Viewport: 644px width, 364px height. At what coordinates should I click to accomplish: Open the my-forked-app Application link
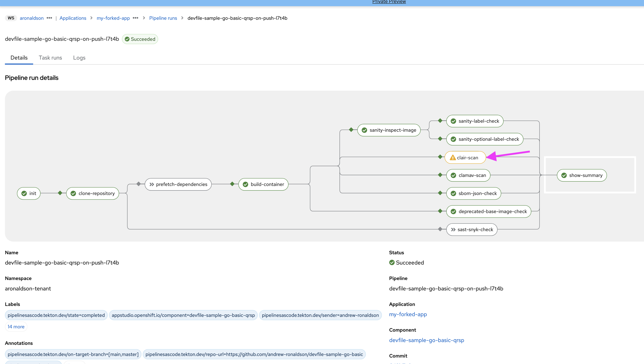[x=408, y=314]
